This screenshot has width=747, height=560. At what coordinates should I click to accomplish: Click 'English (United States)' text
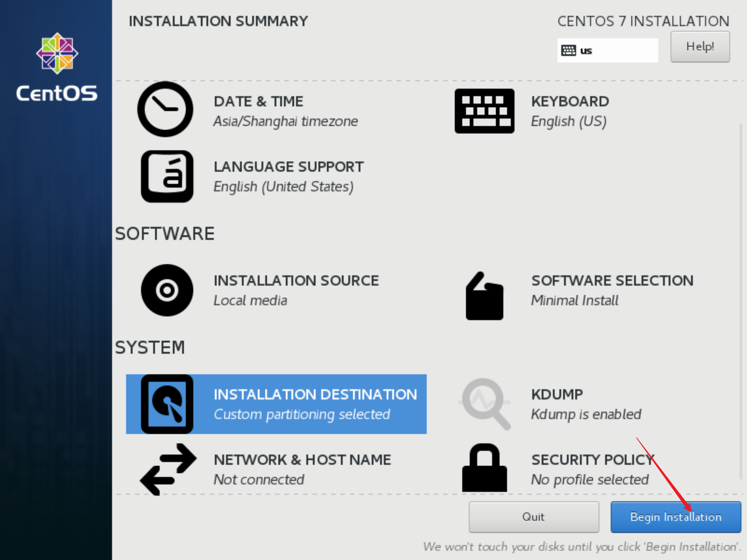(x=284, y=186)
